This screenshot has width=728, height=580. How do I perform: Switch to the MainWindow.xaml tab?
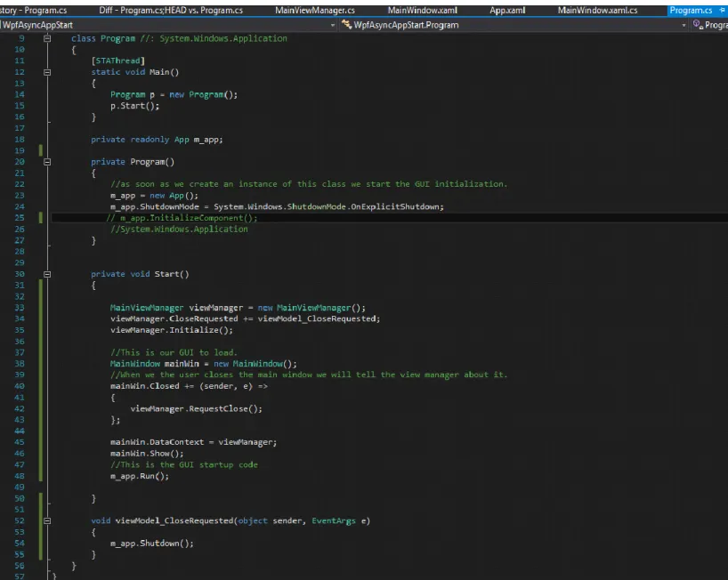point(422,10)
